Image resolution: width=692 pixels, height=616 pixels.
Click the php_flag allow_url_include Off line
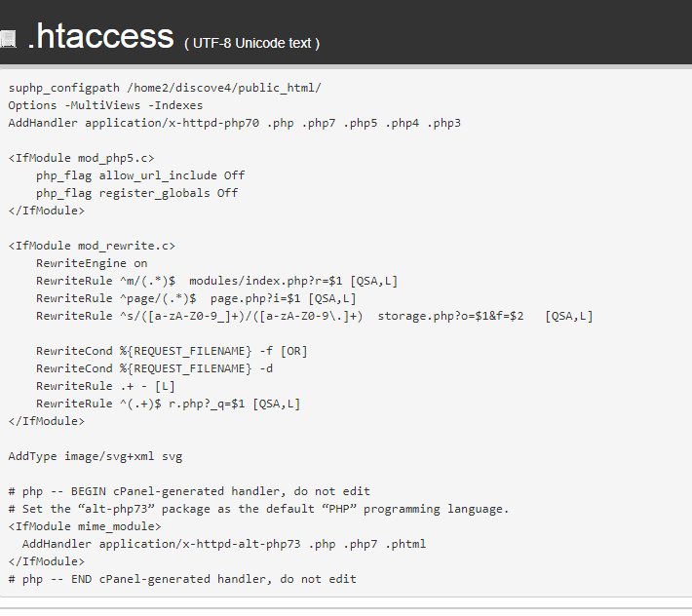point(140,175)
